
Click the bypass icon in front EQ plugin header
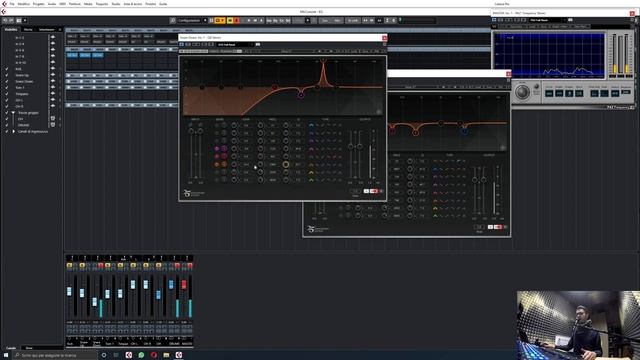[x=182, y=44]
